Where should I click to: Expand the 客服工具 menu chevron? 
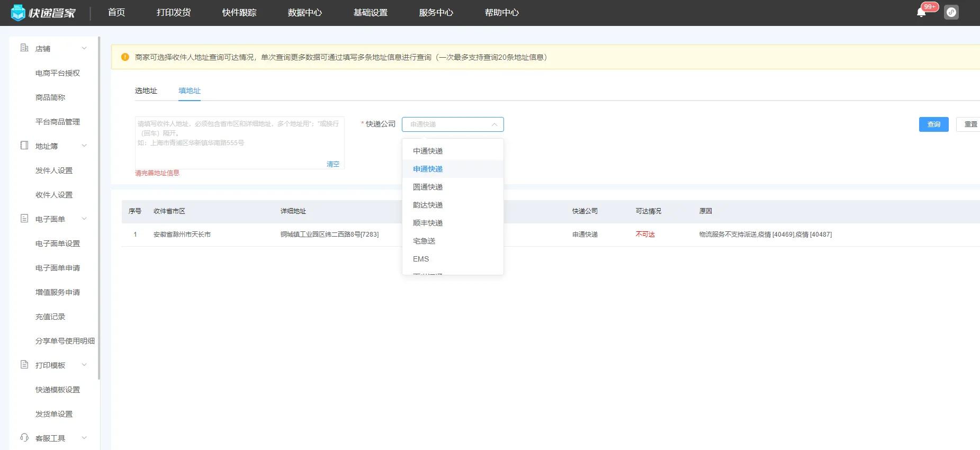click(x=84, y=438)
